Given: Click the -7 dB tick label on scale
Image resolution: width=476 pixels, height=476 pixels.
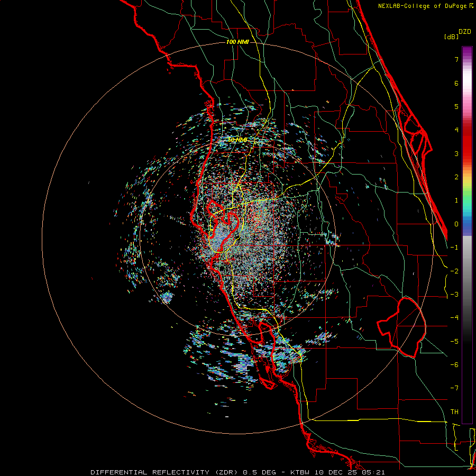Looking at the screenshot, I should pyautogui.click(x=454, y=388).
